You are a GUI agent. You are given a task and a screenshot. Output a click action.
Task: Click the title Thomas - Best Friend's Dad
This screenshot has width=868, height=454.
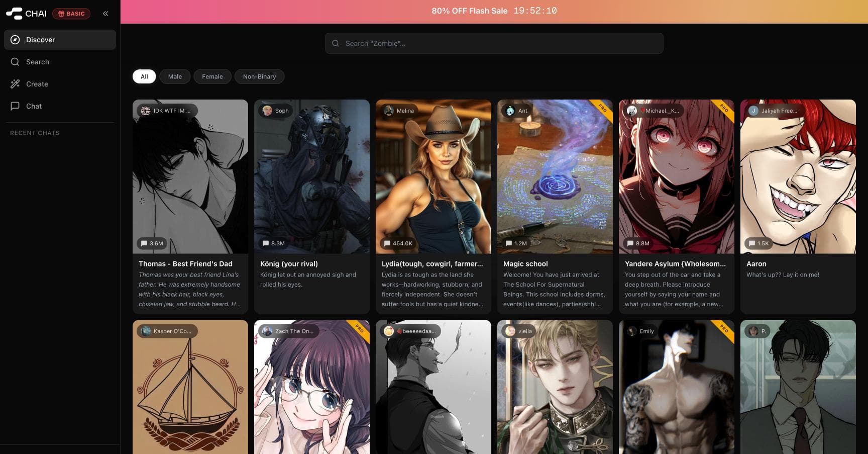click(x=185, y=263)
